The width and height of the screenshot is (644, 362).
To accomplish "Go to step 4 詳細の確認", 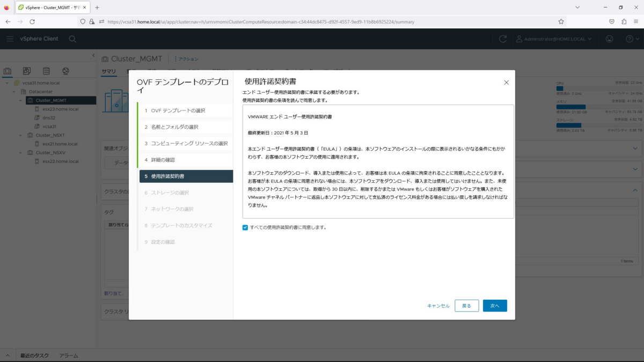I will (185, 160).
